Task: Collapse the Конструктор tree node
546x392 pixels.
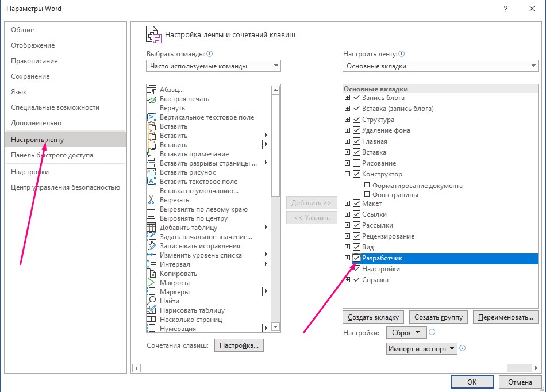Action: pos(347,174)
